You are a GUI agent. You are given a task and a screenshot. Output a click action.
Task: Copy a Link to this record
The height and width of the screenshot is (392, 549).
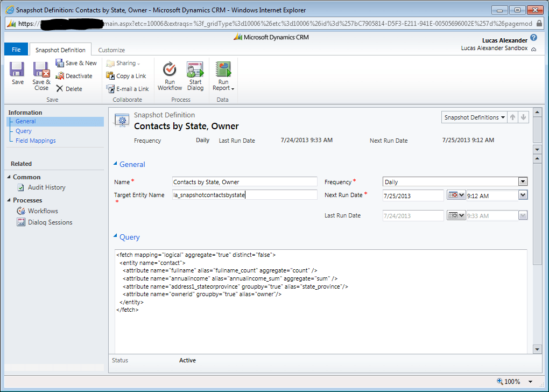click(126, 75)
